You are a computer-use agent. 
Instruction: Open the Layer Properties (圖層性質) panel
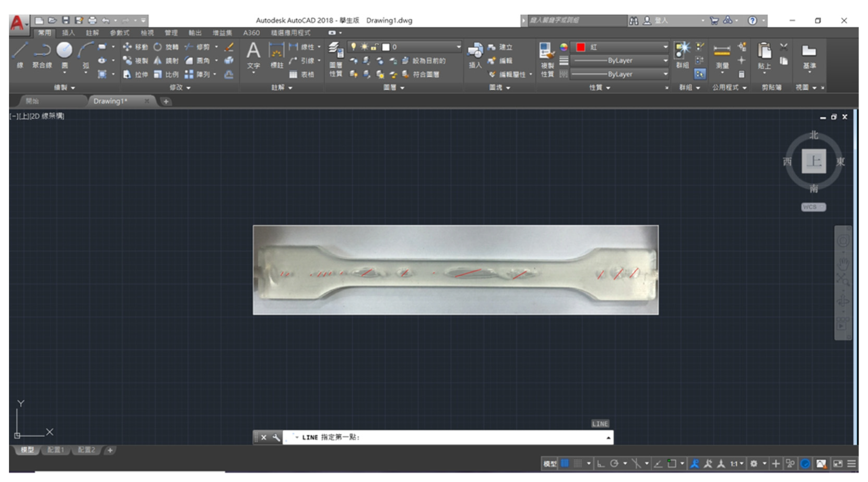tap(335, 51)
